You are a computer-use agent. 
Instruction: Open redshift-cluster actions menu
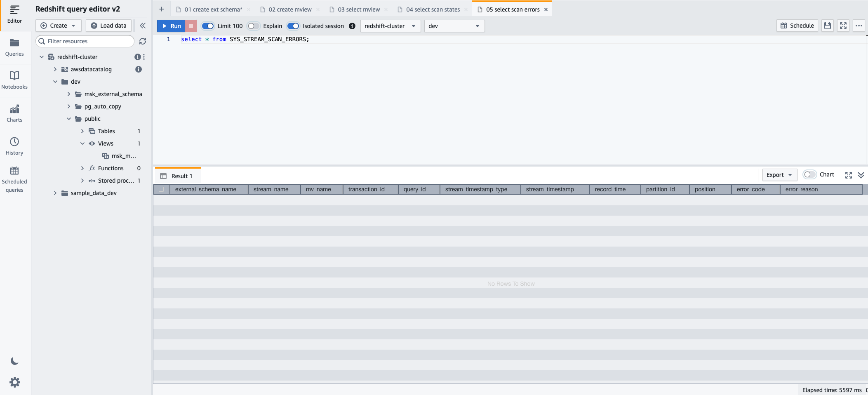144,57
